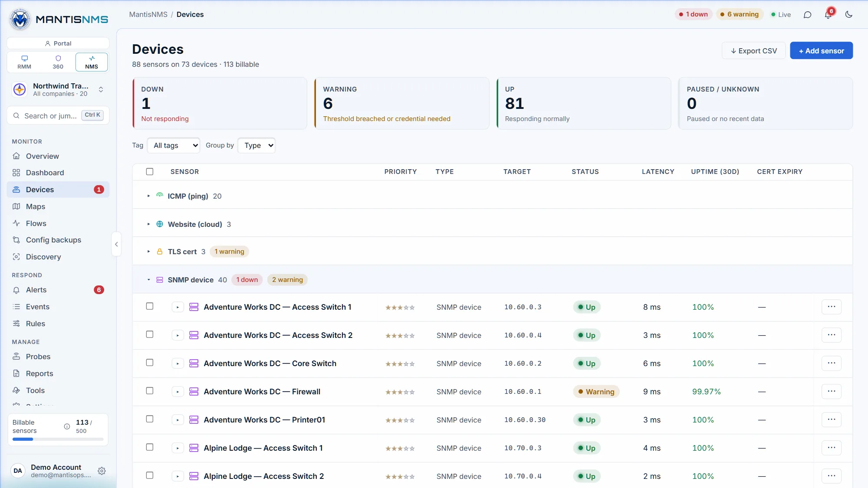Expand the Website (cloud) group
The height and width of the screenshot is (488, 868).
pyautogui.click(x=148, y=224)
